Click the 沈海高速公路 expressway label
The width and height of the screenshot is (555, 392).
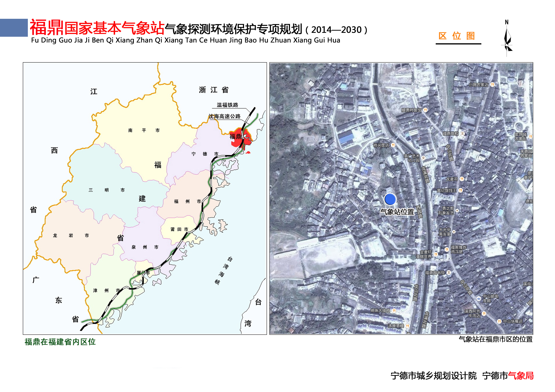coord(224,116)
